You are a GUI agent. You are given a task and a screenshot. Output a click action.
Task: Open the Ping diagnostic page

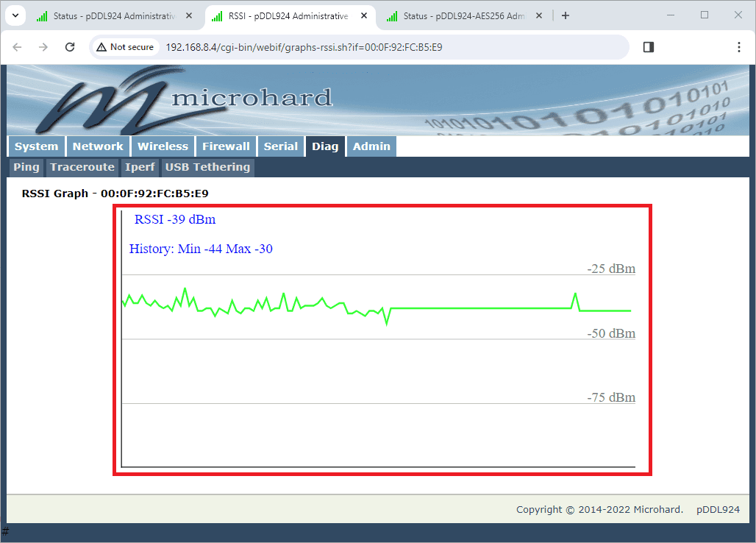pos(26,167)
